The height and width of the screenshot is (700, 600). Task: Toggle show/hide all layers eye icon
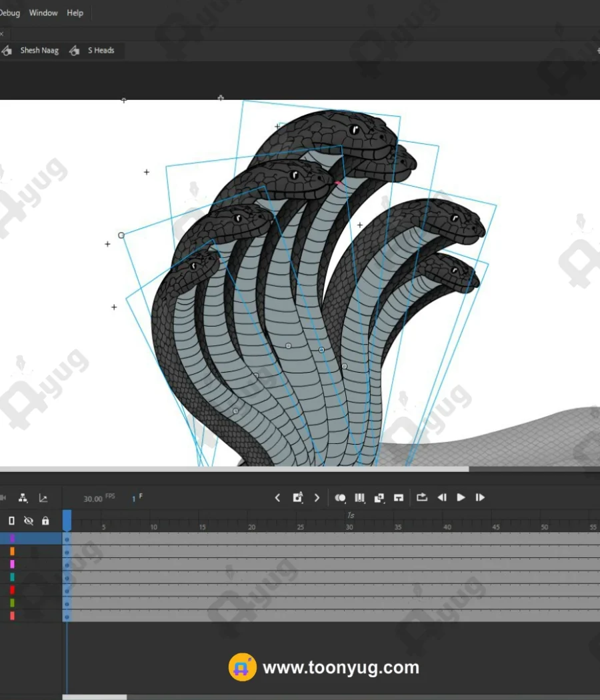click(29, 521)
